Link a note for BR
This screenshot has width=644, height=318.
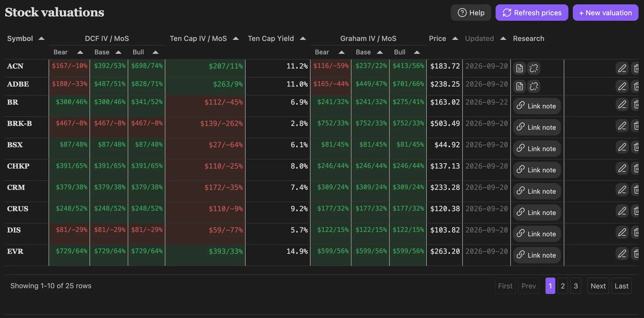[x=537, y=106]
